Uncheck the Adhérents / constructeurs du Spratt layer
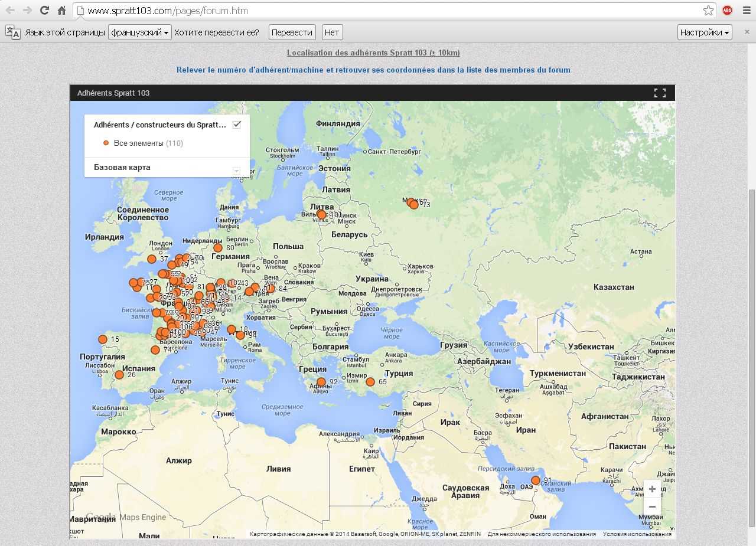The image size is (756, 546). 237,125
